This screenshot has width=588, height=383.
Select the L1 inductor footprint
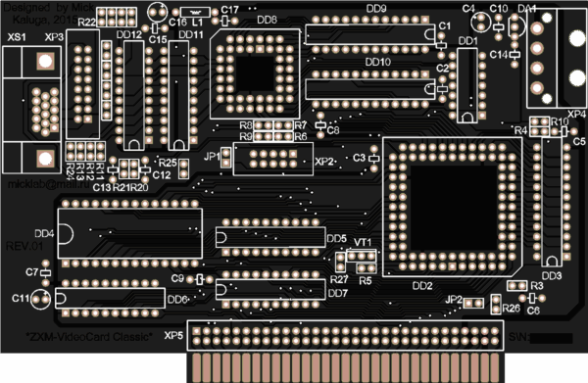point(195,13)
